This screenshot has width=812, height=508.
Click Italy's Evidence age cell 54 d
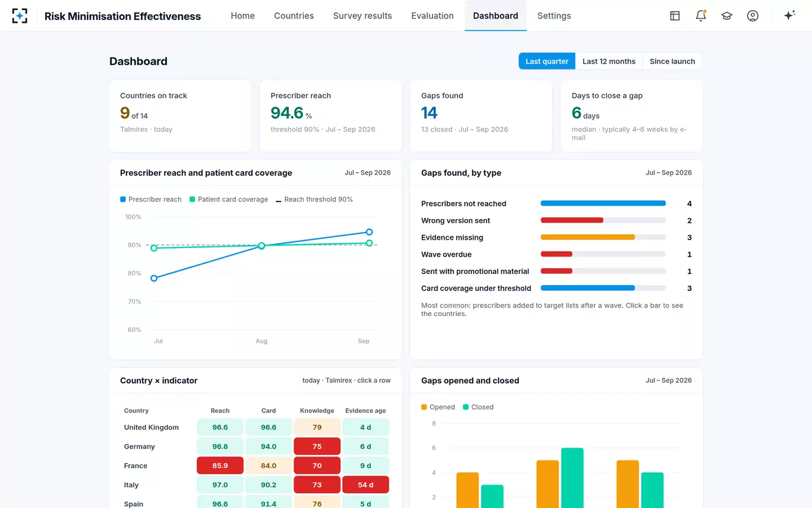click(365, 485)
